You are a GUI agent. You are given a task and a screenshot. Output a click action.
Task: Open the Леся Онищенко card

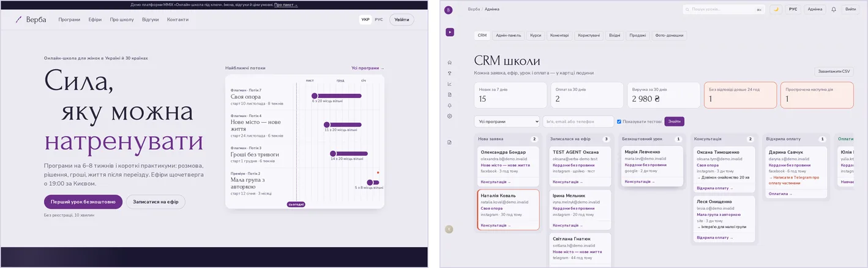724,219
